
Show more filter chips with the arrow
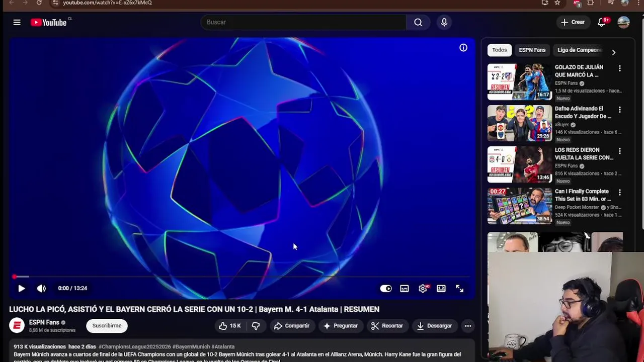(613, 52)
